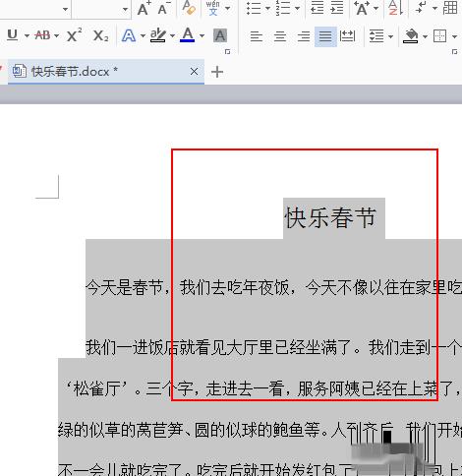Highlight selected text with highlighter pen
This screenshot has height=476, width=462.
[x=158, y=35]
